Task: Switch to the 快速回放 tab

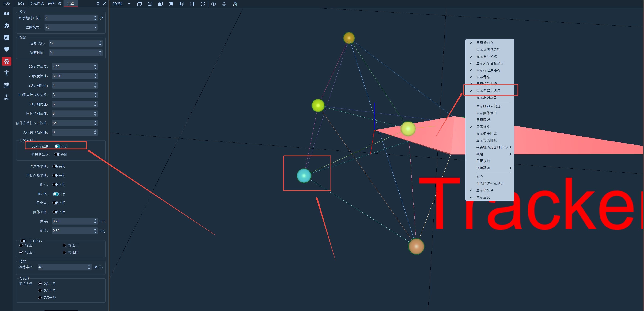Action: click(37, 3)
